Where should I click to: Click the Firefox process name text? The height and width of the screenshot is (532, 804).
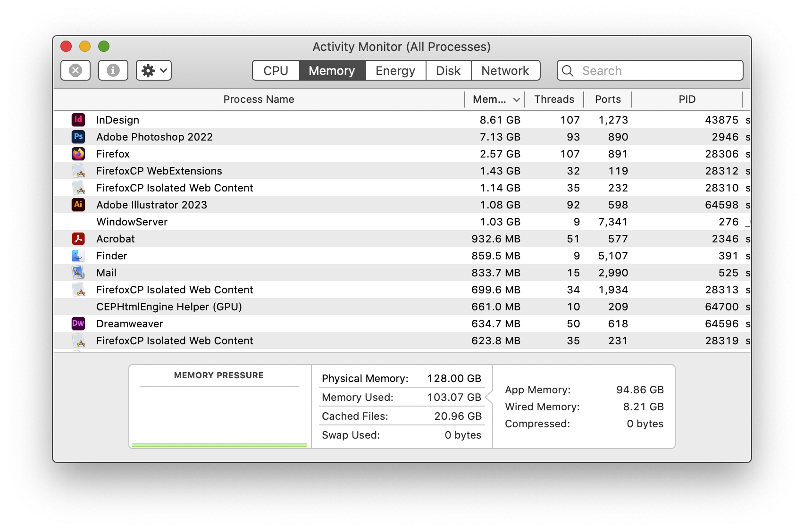pos(113,154)
